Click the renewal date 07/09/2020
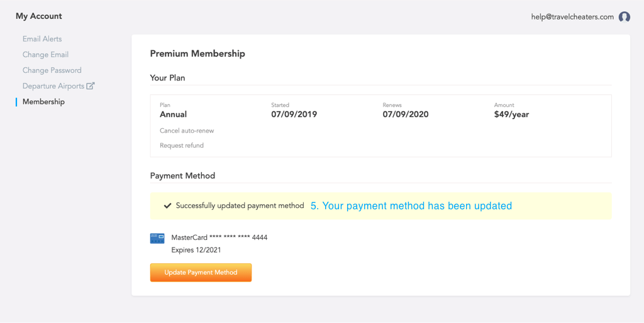 [406, 114]
